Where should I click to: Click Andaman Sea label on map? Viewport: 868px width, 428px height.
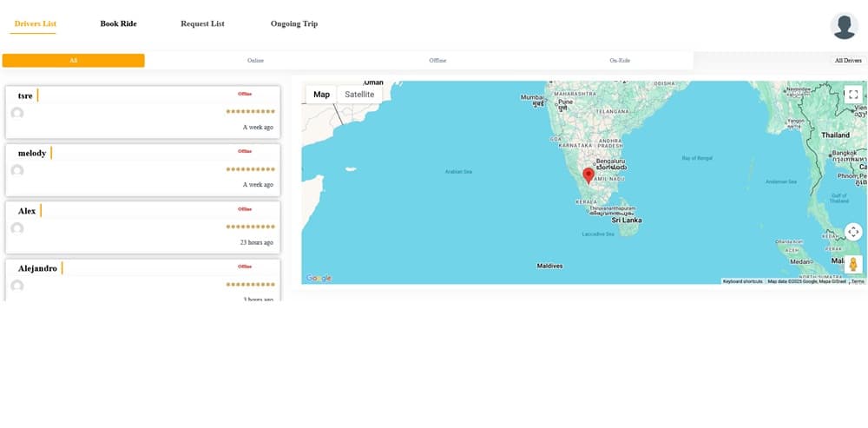click(x=780, y=181)
